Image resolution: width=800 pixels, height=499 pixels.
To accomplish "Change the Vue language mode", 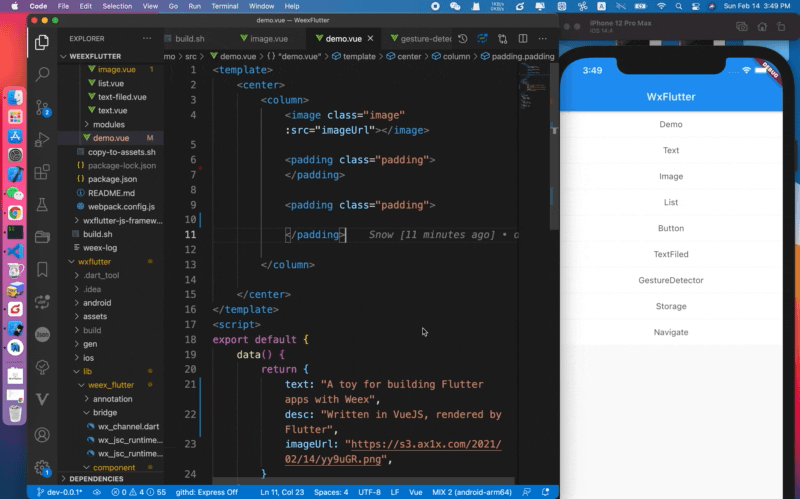I will [x=416, y=492].
